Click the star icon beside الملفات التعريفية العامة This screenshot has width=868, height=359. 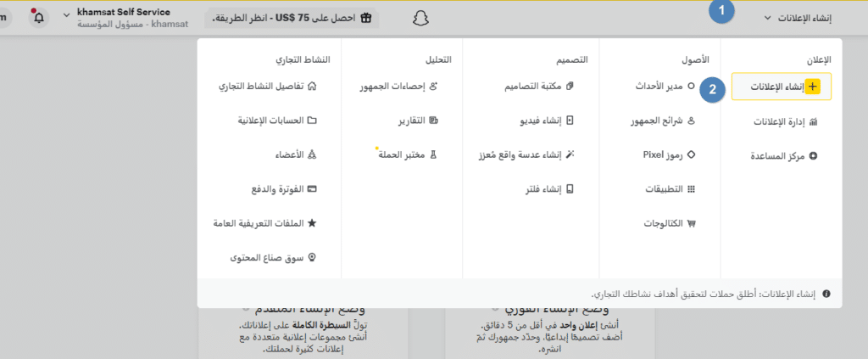coord(312,223)
